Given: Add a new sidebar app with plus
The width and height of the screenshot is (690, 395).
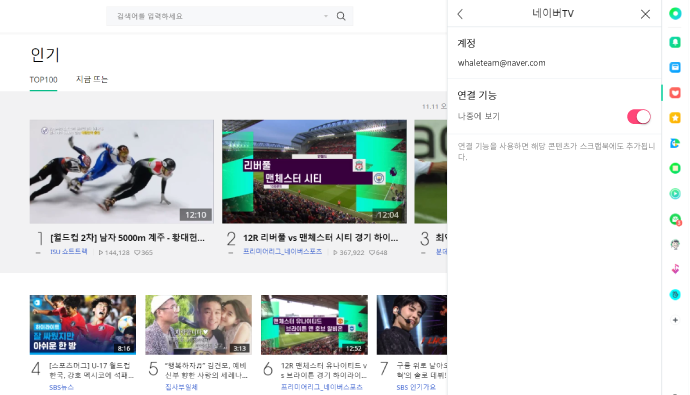Looking at the screenshot, I should [675, 320].
